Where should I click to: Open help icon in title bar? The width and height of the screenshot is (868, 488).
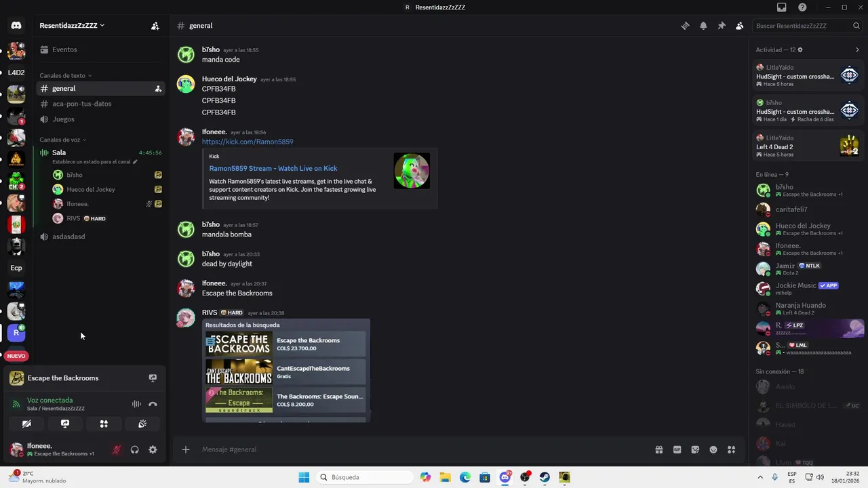pyautogui.click(x=803, y=7)
